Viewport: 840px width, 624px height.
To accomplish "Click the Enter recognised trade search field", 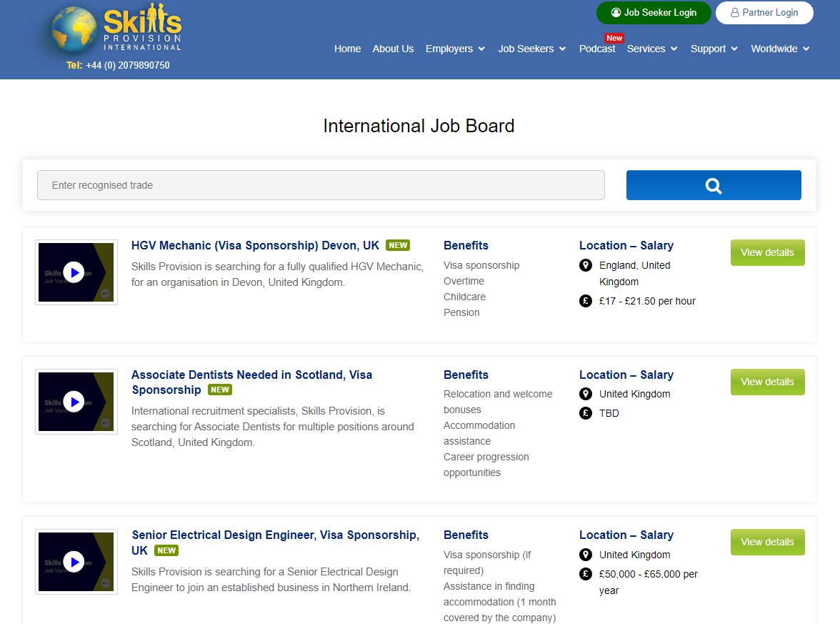I will [x=321, y=184].
